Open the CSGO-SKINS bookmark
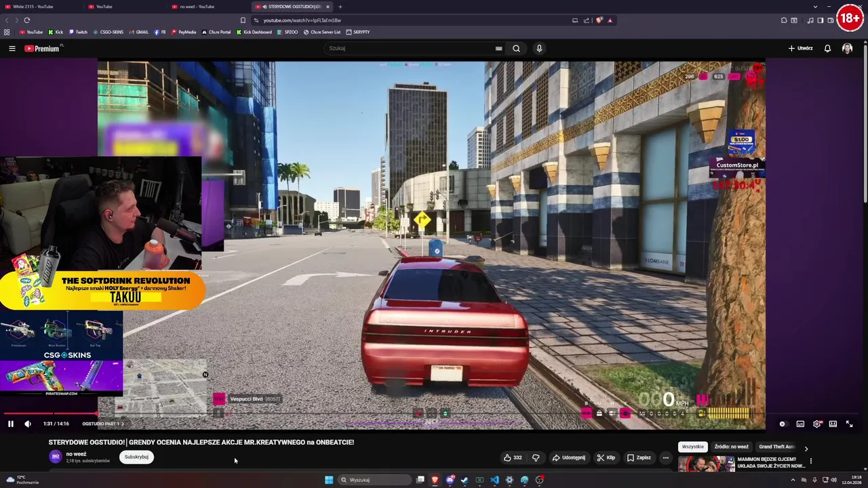868x488 pixels. (108, 32)
